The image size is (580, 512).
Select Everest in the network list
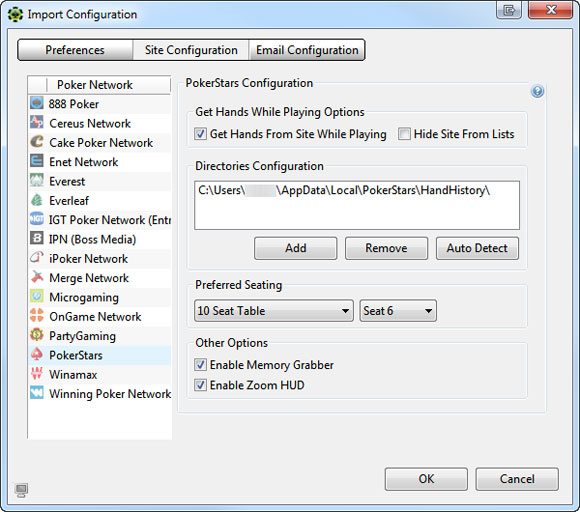point(100,181)
